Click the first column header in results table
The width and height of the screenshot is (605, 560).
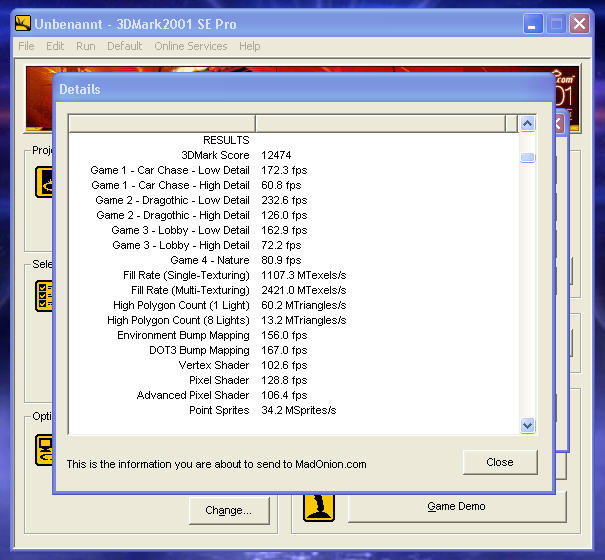[162, 124]
